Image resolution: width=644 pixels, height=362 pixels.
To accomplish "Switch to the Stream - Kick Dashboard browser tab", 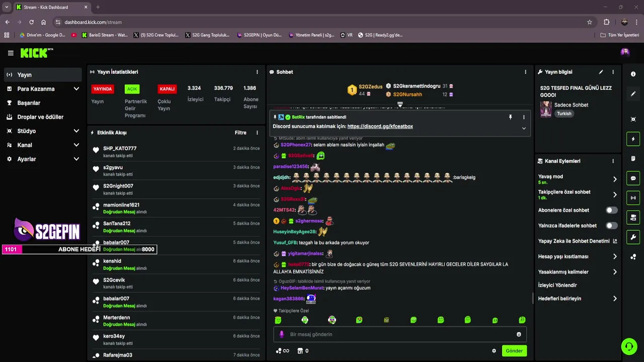I will pos(51,7).
